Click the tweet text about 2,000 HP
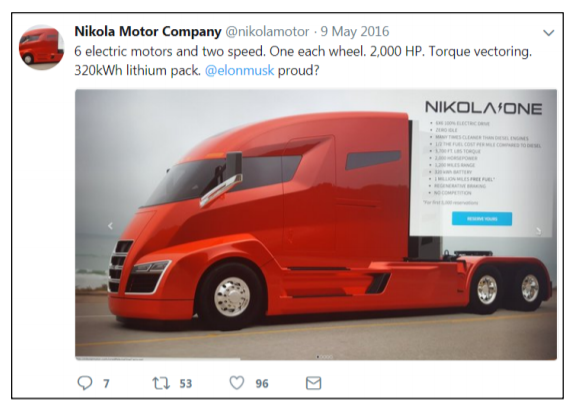The image size is (575, 412). 303,60
